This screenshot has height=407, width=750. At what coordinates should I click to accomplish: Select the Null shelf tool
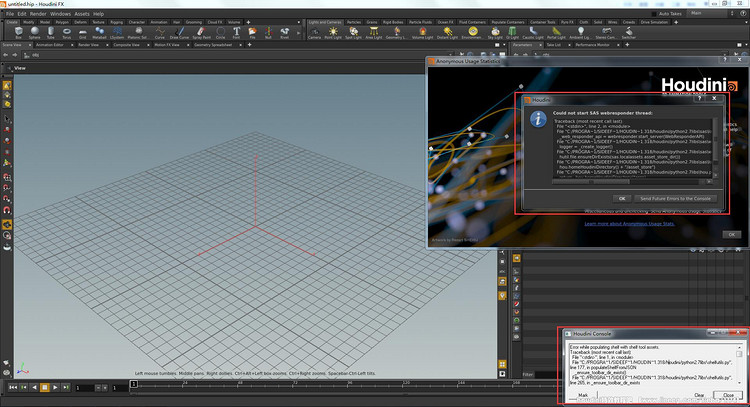click(x=268, y=33)
